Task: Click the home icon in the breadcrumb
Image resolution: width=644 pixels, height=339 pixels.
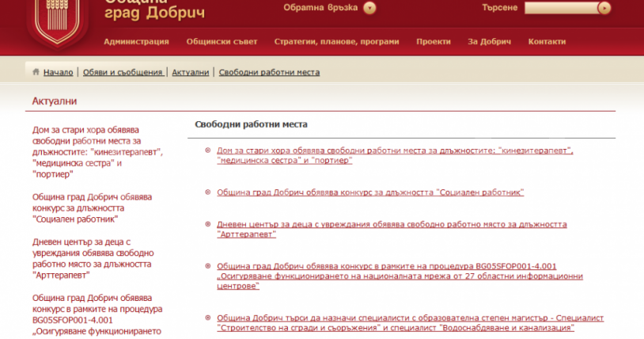Action: [x=36, y=72]
